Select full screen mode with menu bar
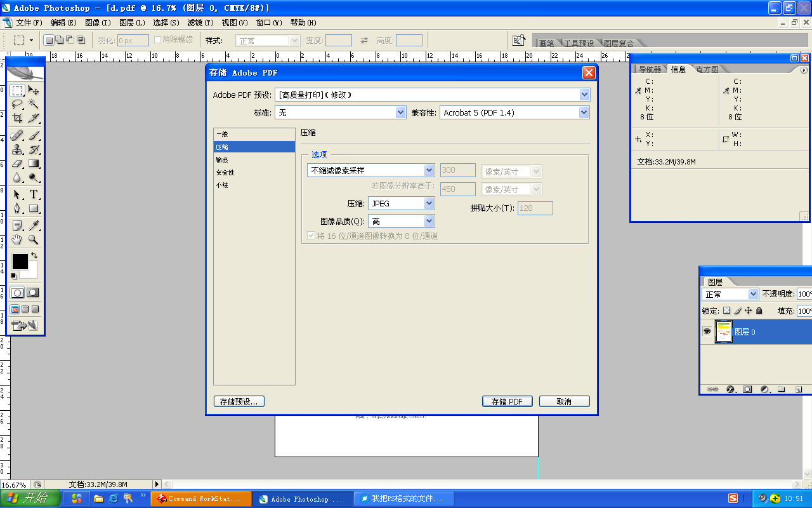 tap(25, 309)
